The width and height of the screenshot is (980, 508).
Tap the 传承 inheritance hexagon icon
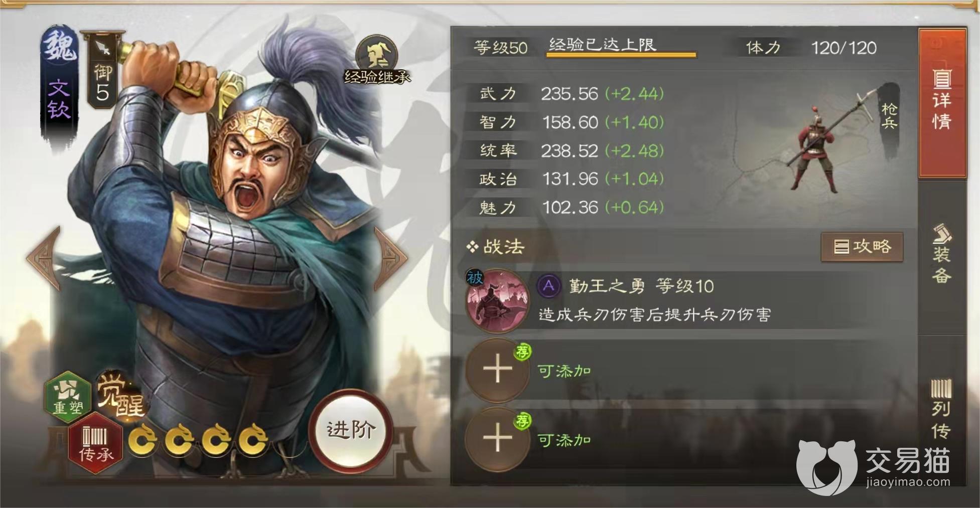click(x=95, y=444)
